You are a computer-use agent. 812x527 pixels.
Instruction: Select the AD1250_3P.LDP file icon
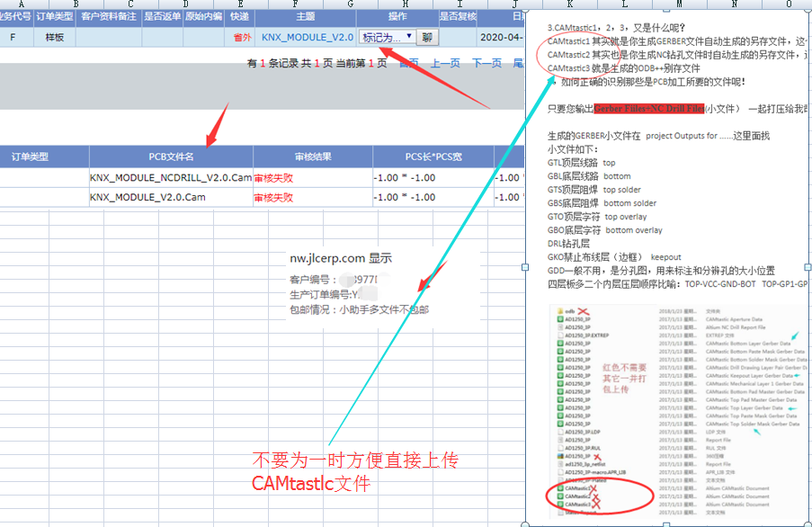(x=559, y=430)
